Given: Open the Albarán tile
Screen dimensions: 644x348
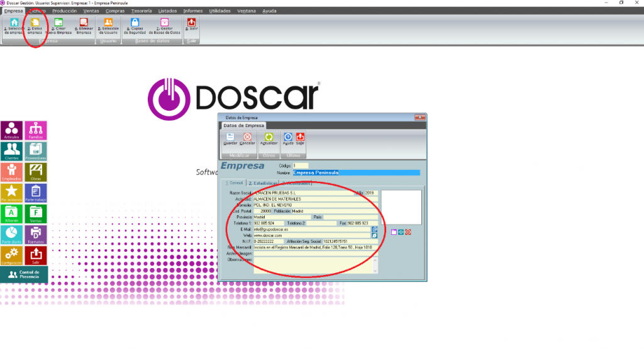Looking at the screenshot, I should (11, 214).
